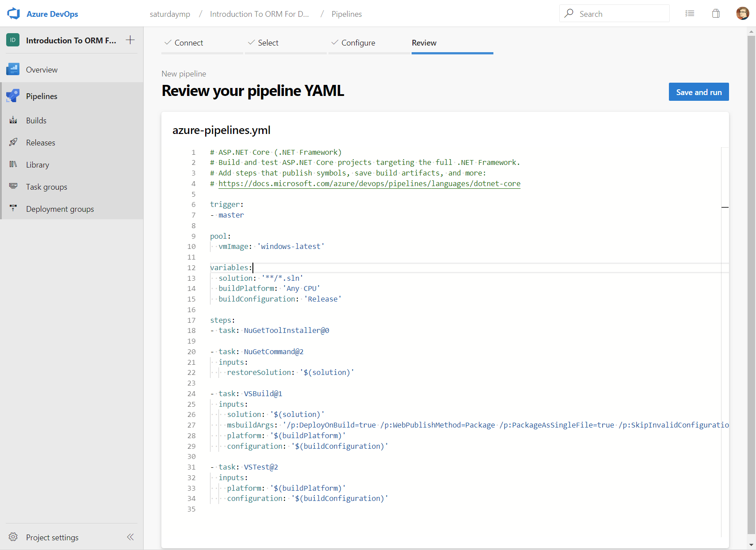The height and width of the screenshot is (550, 756).
Task: Open the shopping bag marketplace icon
Action: 716,14
